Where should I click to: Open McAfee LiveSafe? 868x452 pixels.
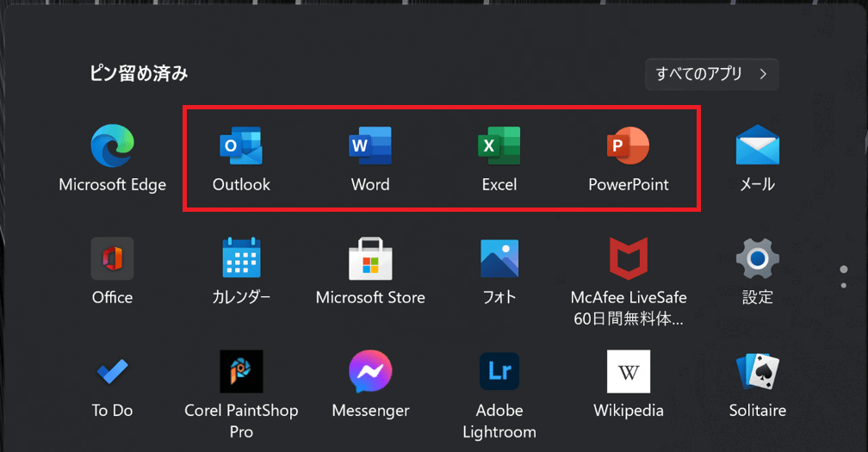629,258
